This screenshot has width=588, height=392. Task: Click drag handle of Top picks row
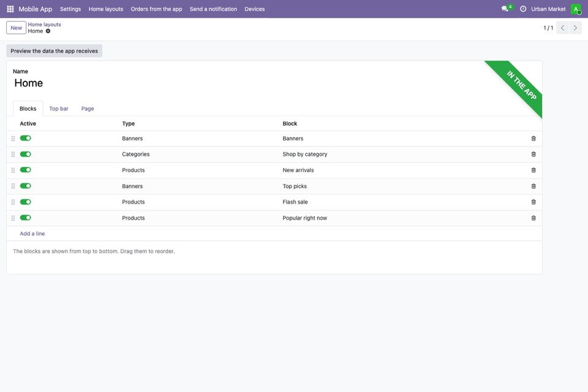pos(13,186)
